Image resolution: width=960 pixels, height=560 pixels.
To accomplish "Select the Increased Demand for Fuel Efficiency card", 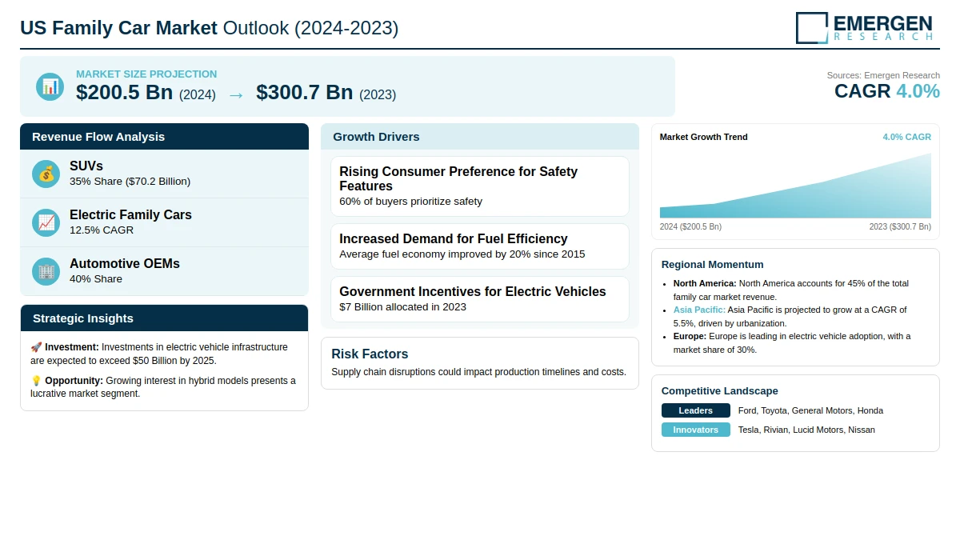I will click(479, 246).
